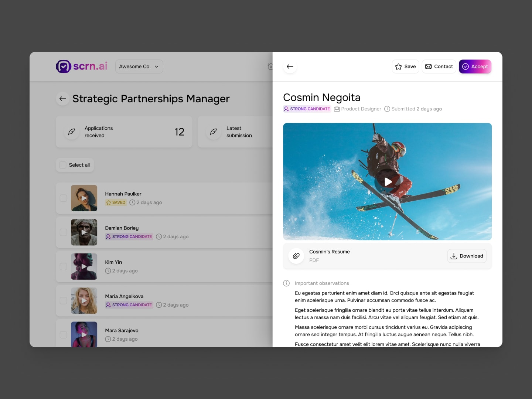Play Cosmin's skiing video

point(388,181)
